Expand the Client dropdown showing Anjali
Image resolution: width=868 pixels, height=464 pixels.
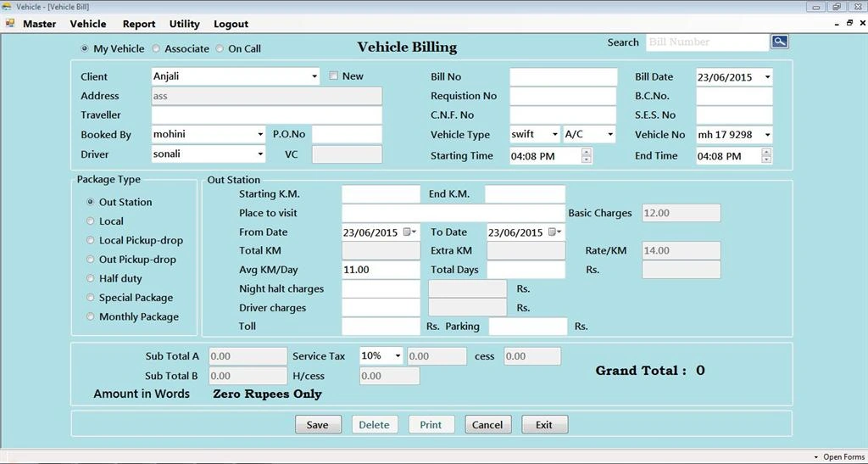pyautogui.click(x=314, y=76)
